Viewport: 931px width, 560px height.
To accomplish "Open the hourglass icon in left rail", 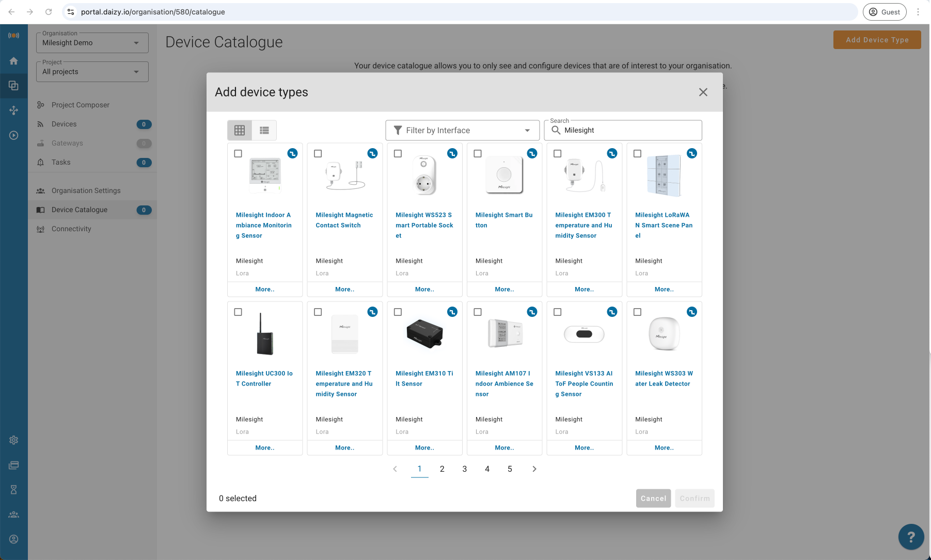I will (14, 490).
